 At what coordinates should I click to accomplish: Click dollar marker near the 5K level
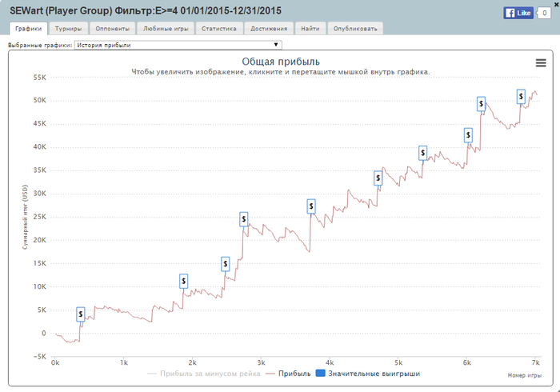[81, 314]
